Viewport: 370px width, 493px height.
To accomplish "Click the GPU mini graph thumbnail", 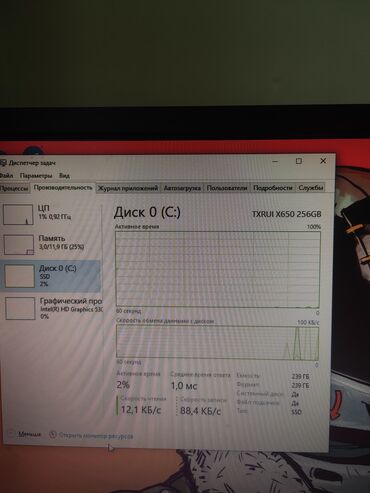I will (x=20, y=309).
